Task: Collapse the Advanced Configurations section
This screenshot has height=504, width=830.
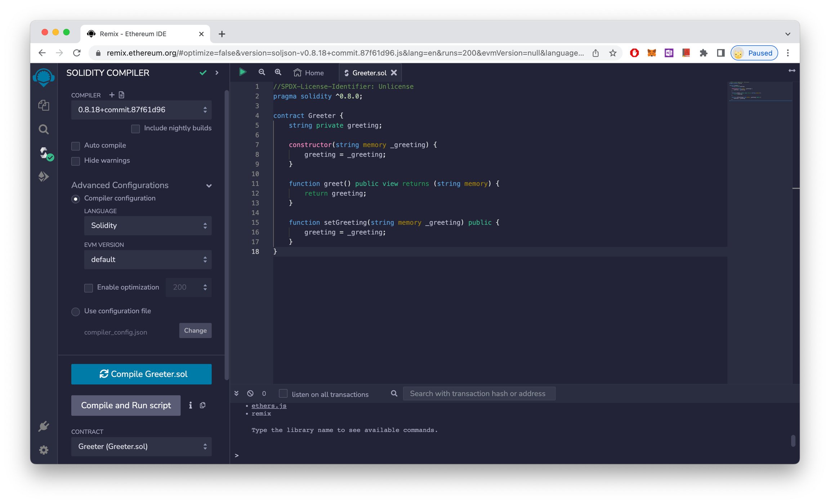Action: [209, 186]
